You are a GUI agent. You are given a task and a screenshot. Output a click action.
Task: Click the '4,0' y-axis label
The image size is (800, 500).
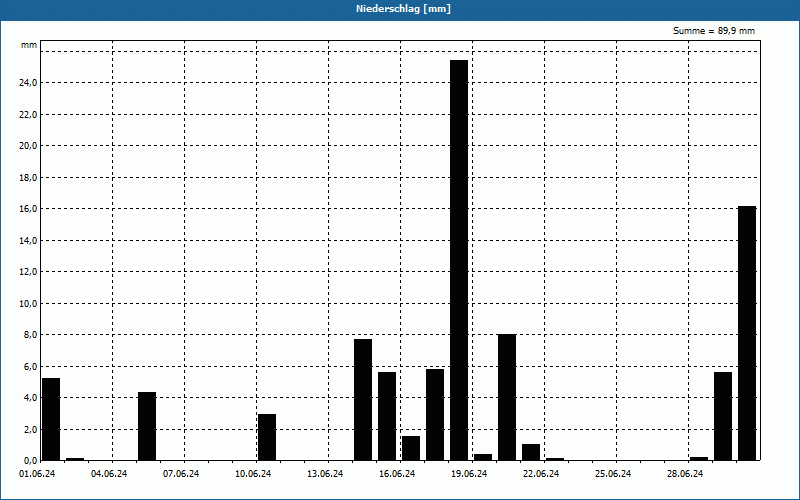30,398
